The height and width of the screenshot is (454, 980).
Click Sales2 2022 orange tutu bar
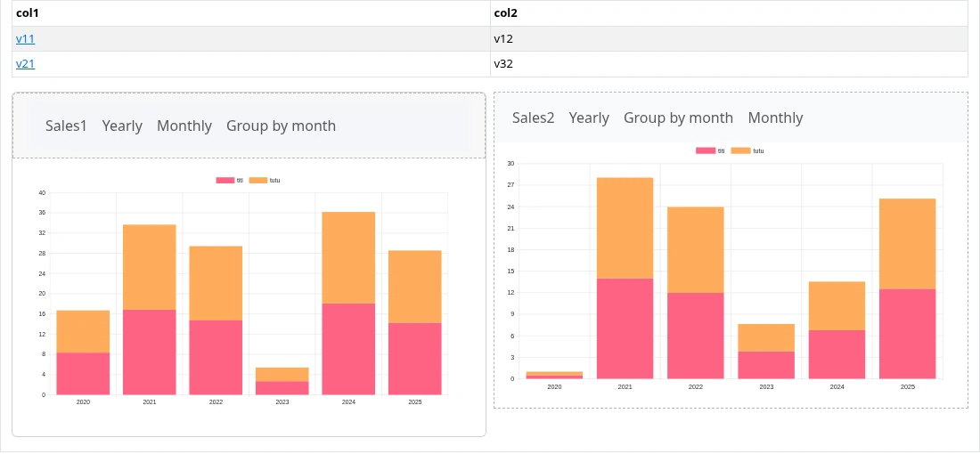pos(696,250)
